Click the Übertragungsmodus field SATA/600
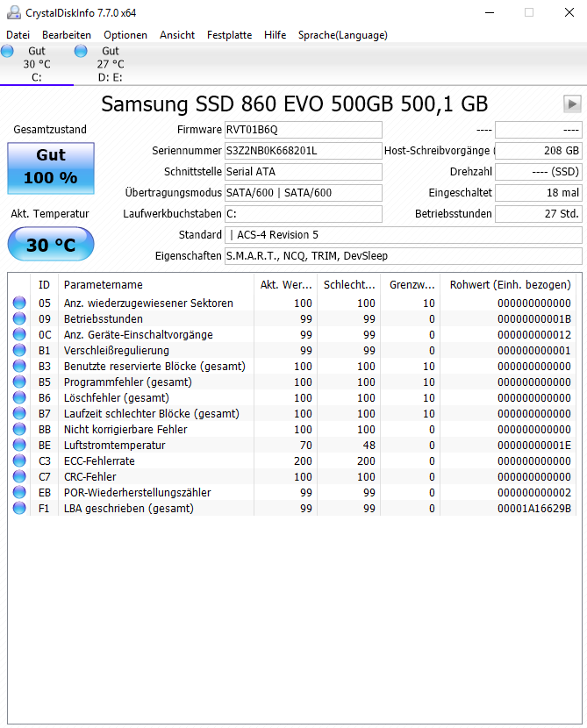This screenshot has width=587, height=728. click(304, 193)
